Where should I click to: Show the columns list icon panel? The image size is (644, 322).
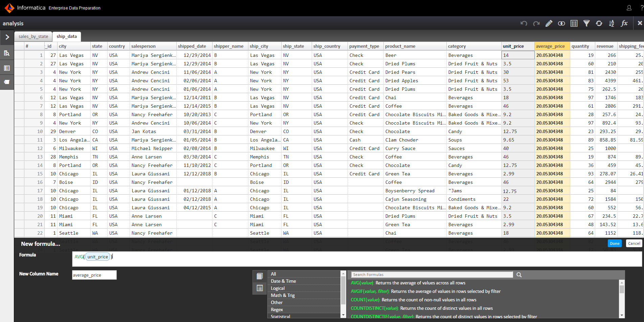coord(260,288)
